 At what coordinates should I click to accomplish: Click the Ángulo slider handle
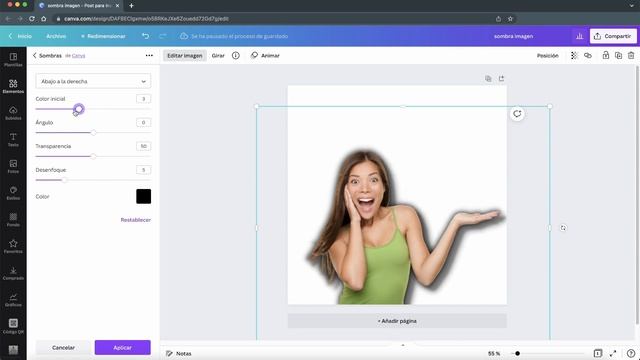93,133
